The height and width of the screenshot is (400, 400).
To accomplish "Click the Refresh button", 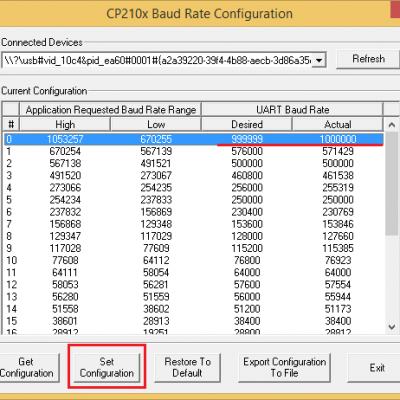I will click(x=368, y=59).
